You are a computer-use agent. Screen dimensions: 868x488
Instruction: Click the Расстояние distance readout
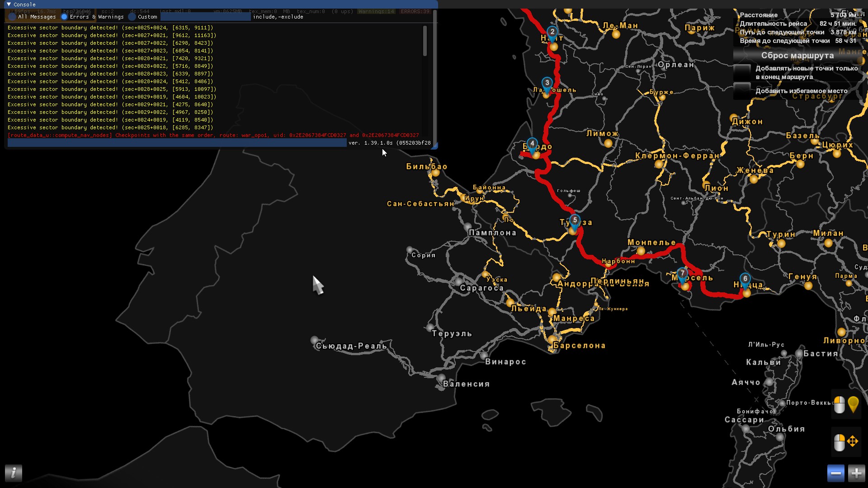coord(798,15)
